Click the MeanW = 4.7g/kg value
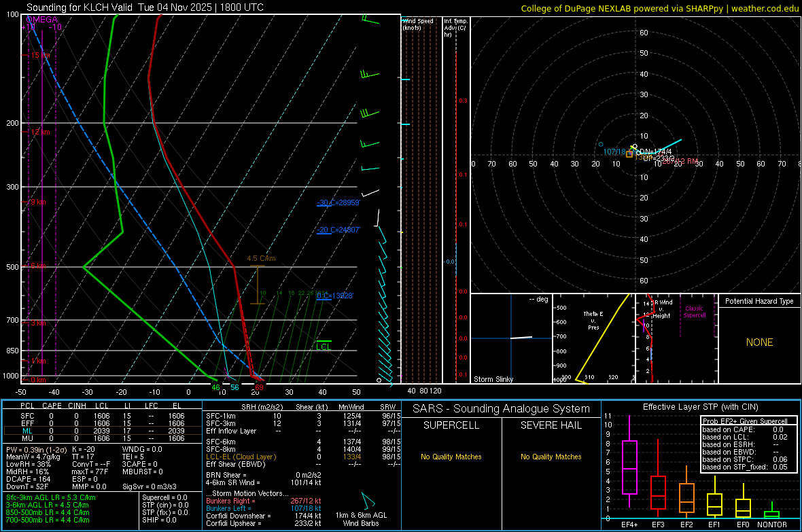The width and height of the screenshot is (802, 532). 33,457
